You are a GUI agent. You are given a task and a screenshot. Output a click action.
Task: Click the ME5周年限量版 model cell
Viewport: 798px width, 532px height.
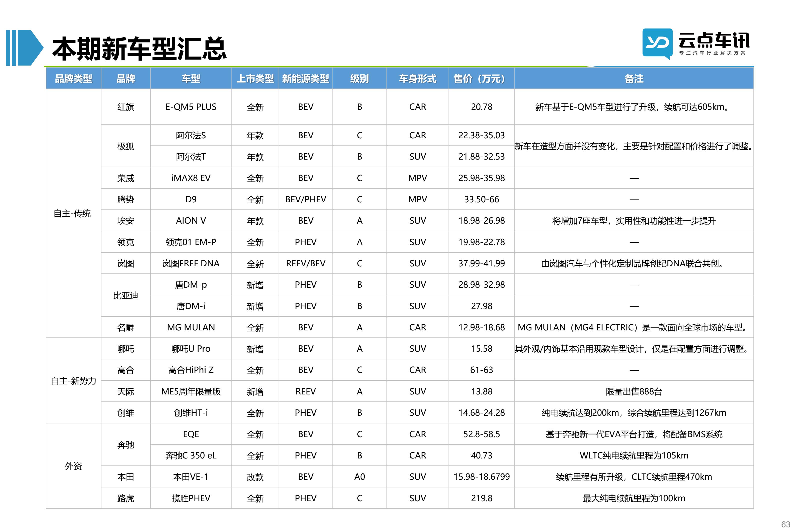click(x=191, y=391)
